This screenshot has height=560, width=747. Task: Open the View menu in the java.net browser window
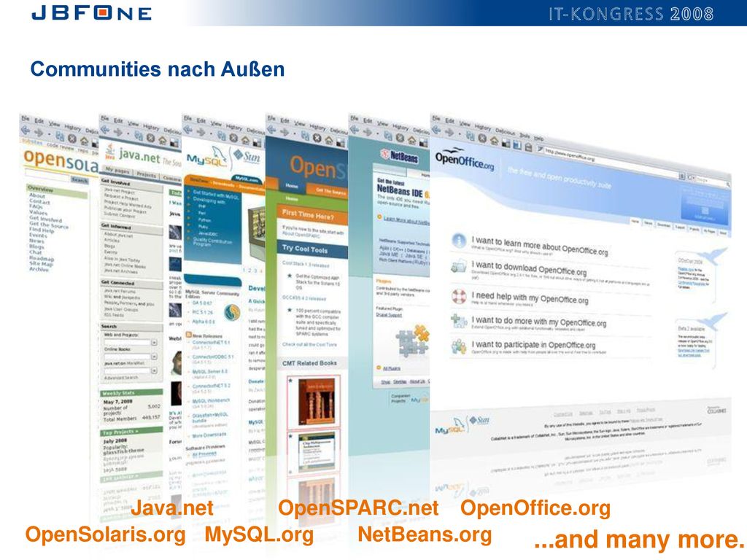tap(133, 123)
